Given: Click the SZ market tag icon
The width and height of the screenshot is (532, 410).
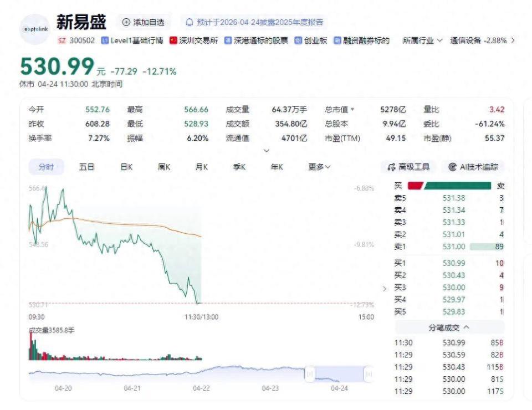Looking at the screenshot, I should pyautogui.click(x=62, y=40).
